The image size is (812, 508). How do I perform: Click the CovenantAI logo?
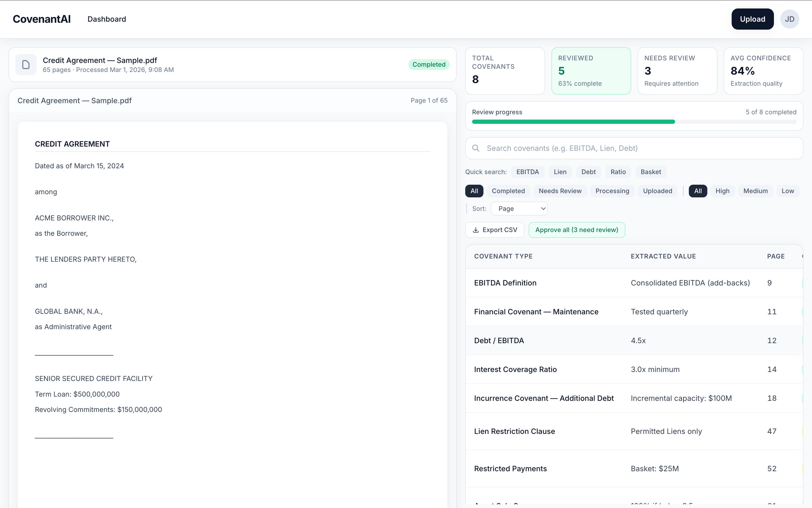pos(41,19)
